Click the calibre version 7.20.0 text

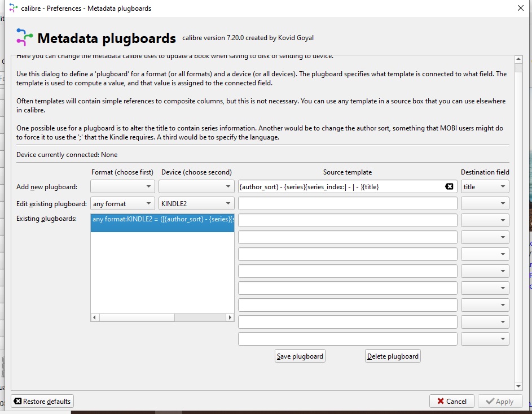248,38
